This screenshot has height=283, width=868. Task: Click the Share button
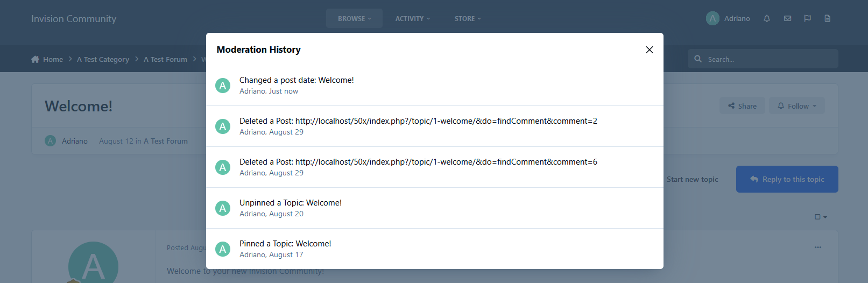pos(742,106)
